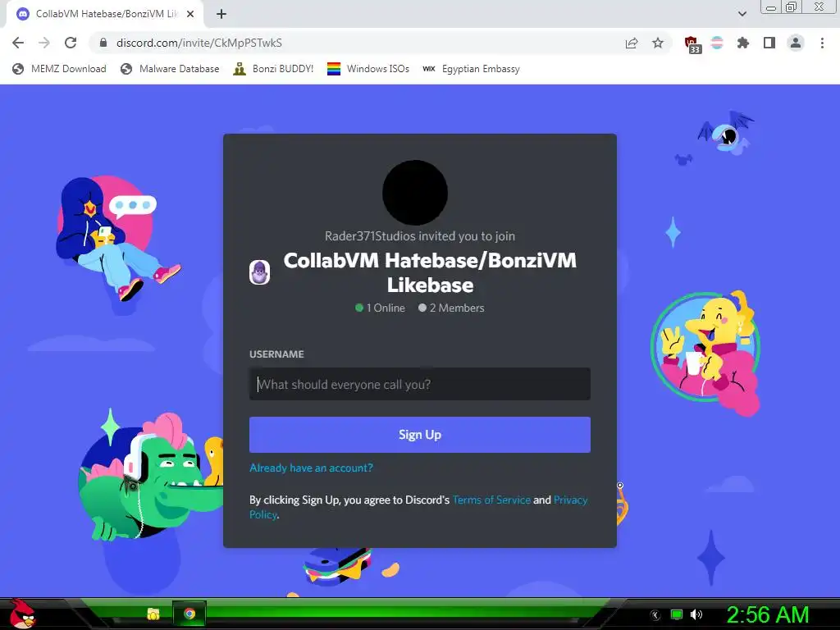The image size is (840, 630).
Task: Open the Chrome profile avatar menu
Action: click(796, 43)
